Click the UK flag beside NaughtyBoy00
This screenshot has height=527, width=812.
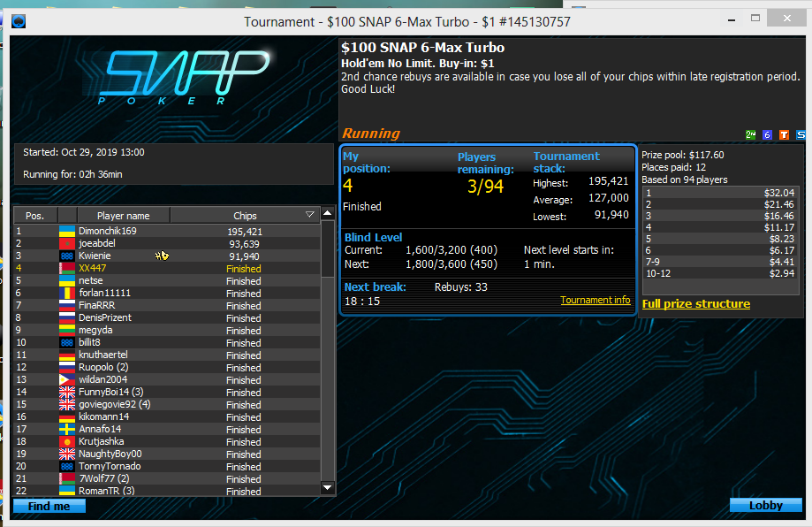[x=67, y=454]
